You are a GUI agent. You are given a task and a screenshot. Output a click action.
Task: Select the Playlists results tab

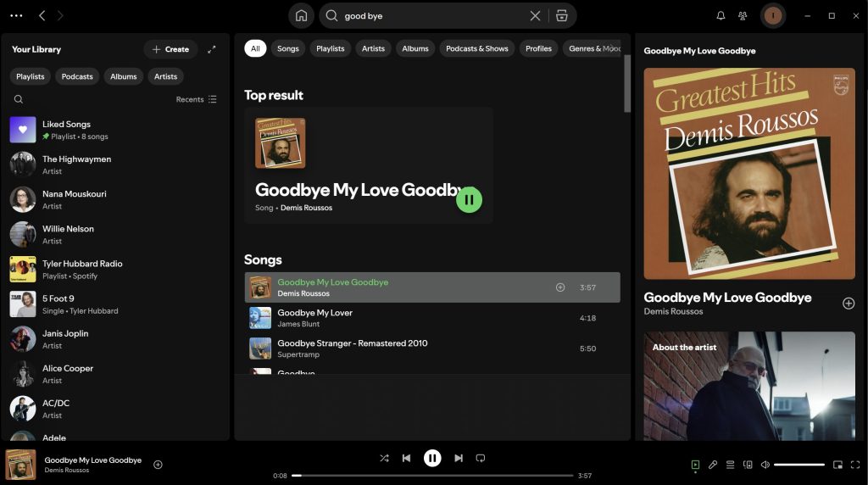[x=331, y=48]
